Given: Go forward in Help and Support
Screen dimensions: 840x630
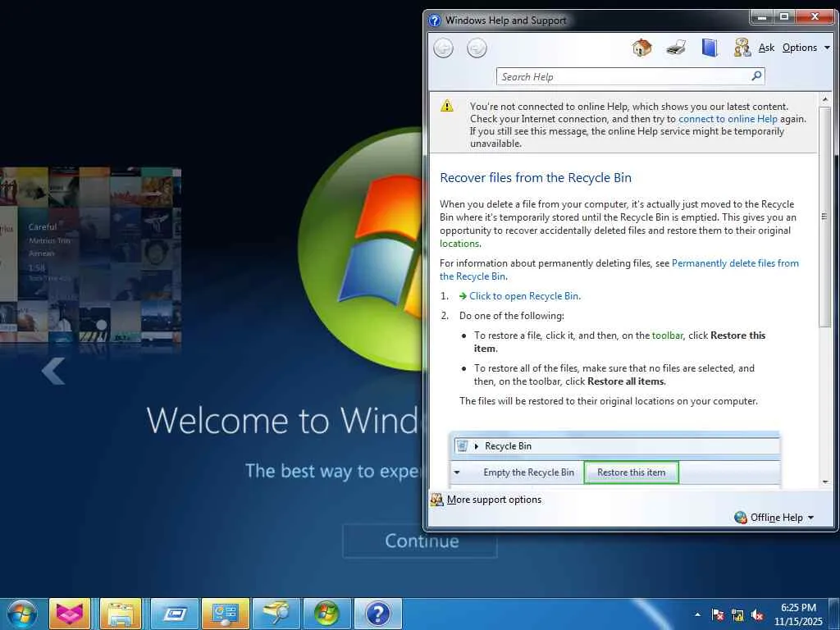Looking at the screenshot, I should [x=477, y=48].
